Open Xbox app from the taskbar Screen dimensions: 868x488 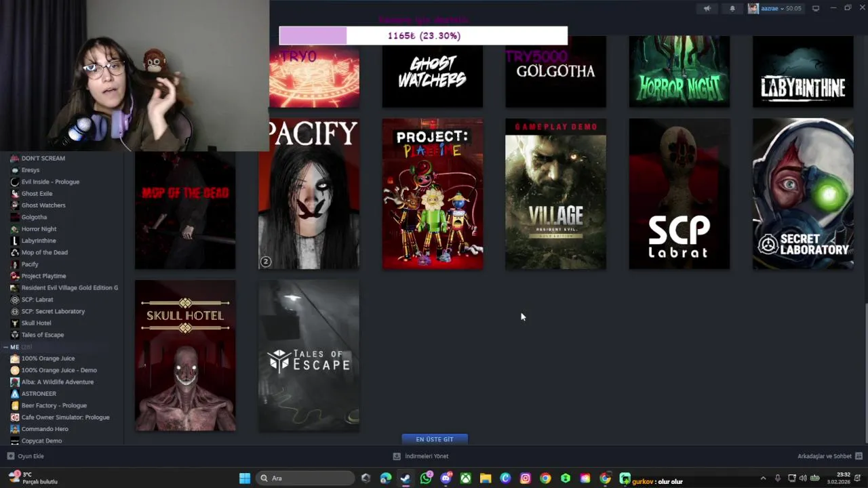(x=466, y=479)
